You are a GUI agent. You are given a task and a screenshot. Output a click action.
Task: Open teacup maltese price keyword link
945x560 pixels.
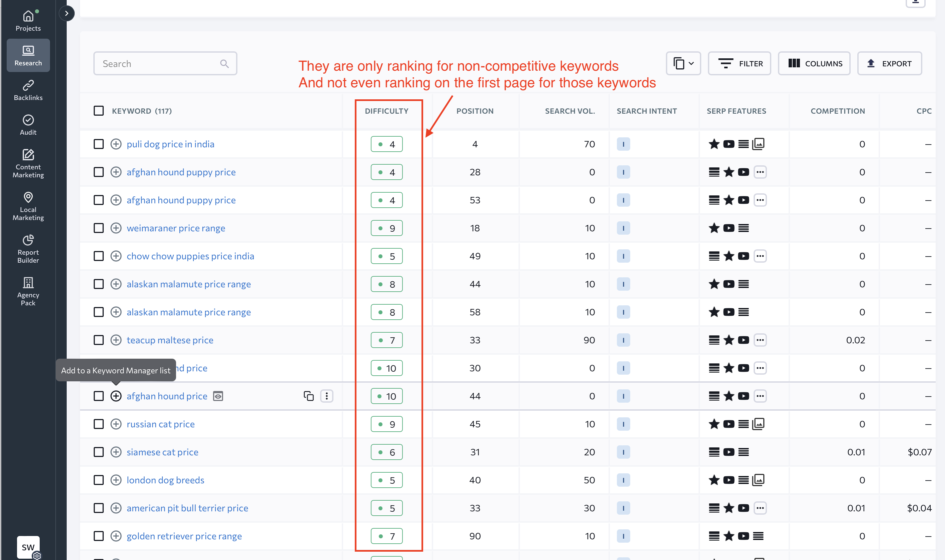[170, 340]
